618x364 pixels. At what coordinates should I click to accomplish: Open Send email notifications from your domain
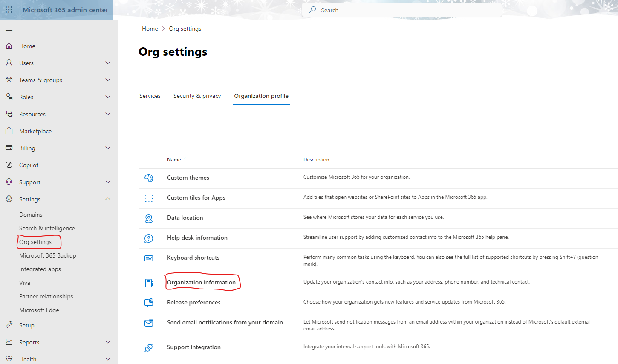[225, 322]
